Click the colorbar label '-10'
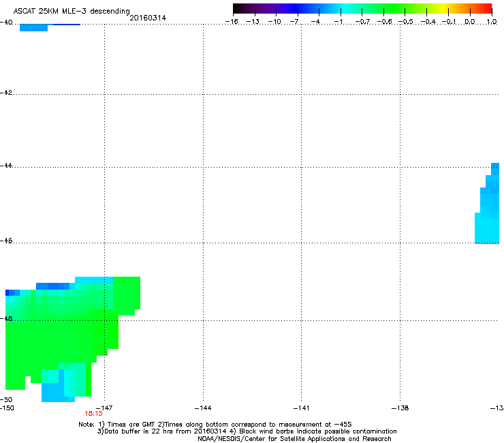The height and width of the screenshot is (443, 504). coord(274,22)
